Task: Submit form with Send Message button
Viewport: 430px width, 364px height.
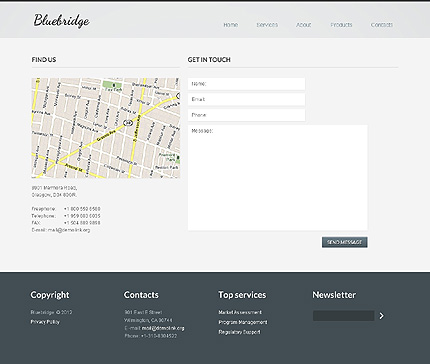Action: coord(345,242)
